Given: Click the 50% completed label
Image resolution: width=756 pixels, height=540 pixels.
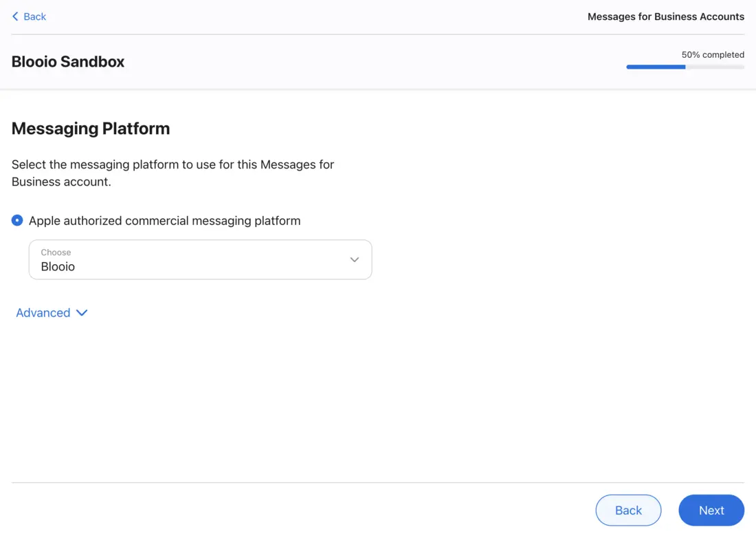Looking at the screenshot, I should (x=713, y=54).
